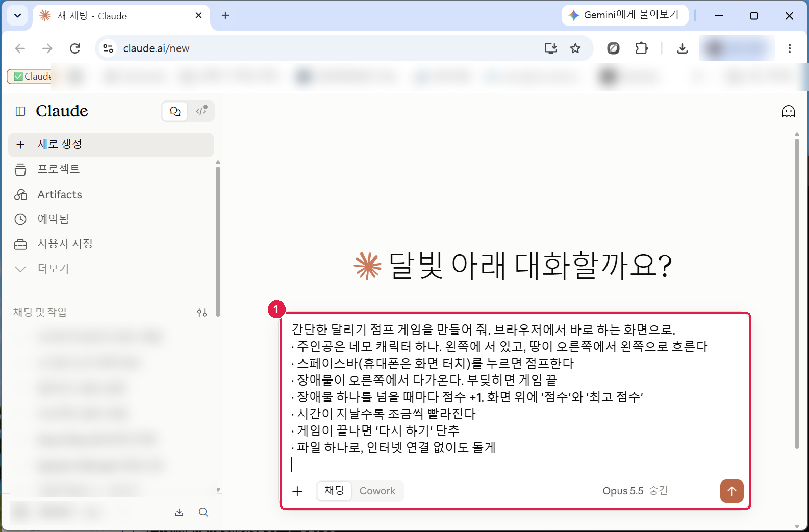
Task: Click the main page vertical scrollbar
Action: click(x=797, y=294)
